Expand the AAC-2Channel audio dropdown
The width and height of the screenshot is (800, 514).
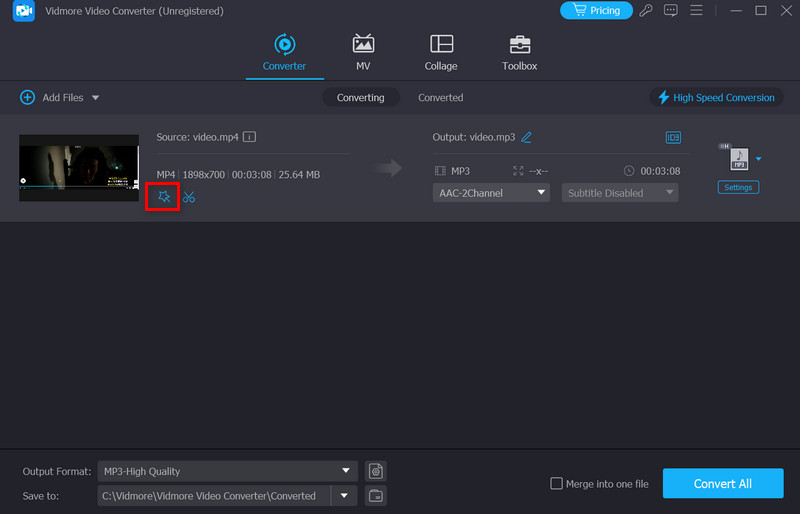[491, 193]
